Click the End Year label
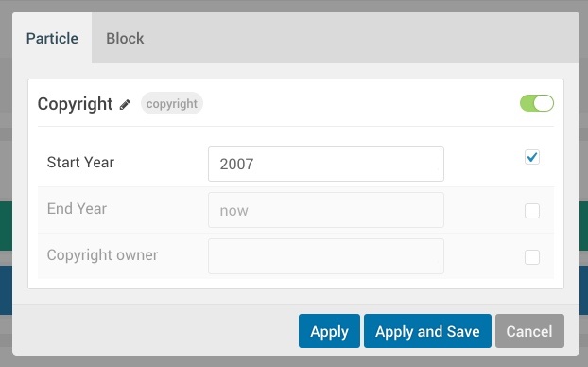This screenshot has width=588, height=367. tap(77, 209)
